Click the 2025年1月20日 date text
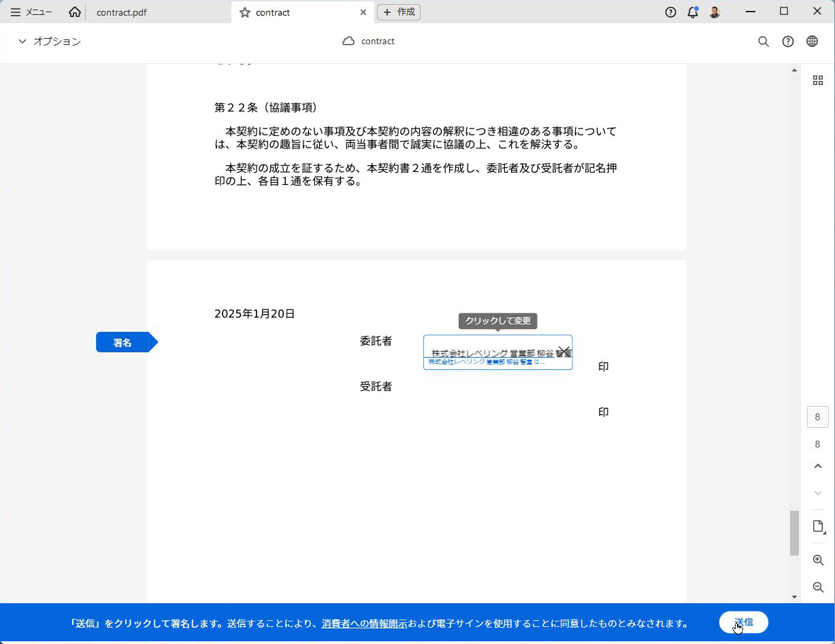The height and width of the screenshot is (644, 835). [x=255, y=314]
